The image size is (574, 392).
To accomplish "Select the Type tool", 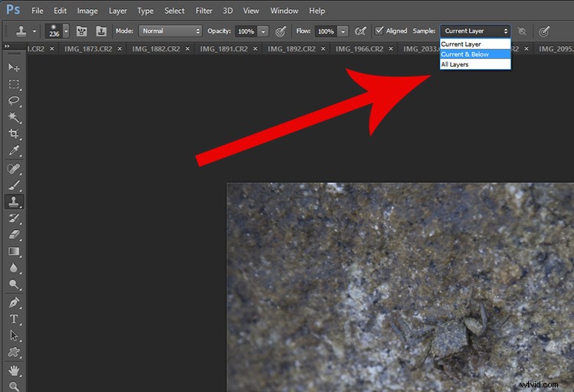I will pos(14,319).
